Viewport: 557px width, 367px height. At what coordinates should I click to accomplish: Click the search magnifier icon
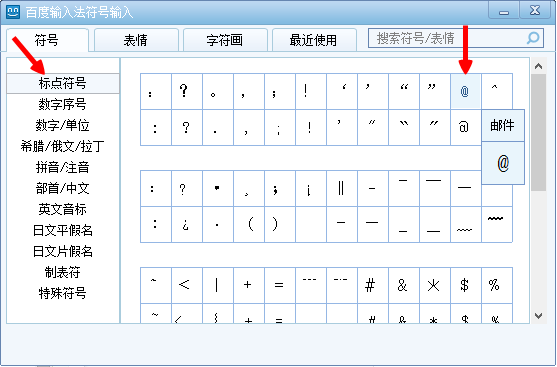(x=533, y=38)
